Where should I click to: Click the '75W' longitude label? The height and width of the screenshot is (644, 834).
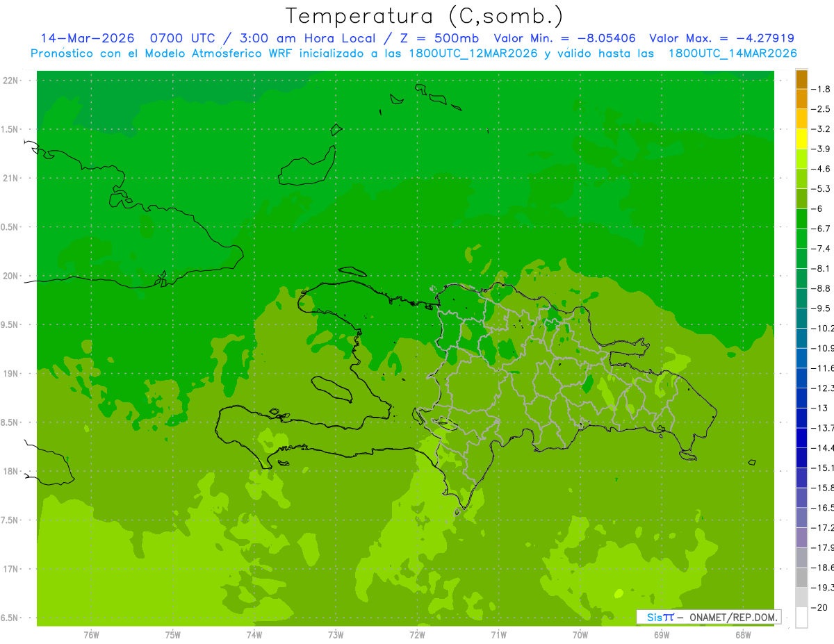click(172, 634)
